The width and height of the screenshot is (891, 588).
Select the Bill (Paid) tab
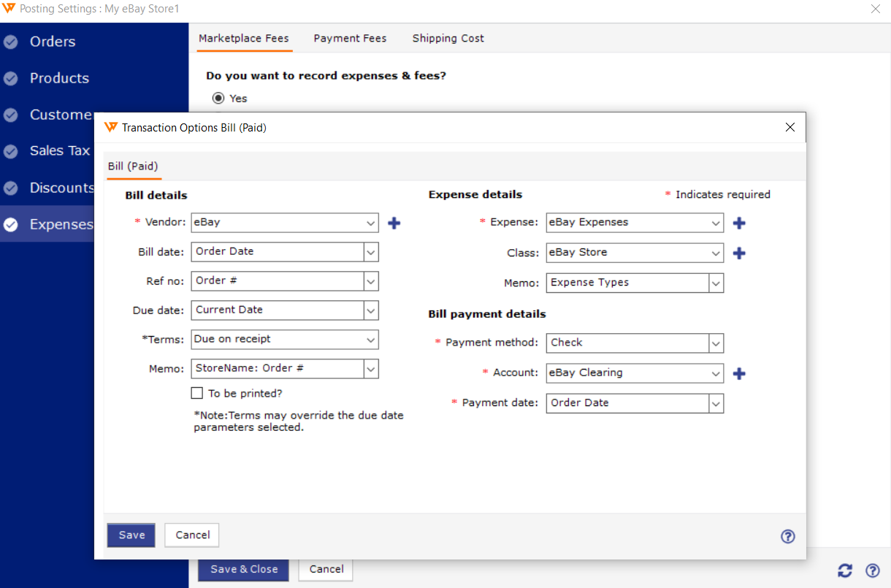133,167
